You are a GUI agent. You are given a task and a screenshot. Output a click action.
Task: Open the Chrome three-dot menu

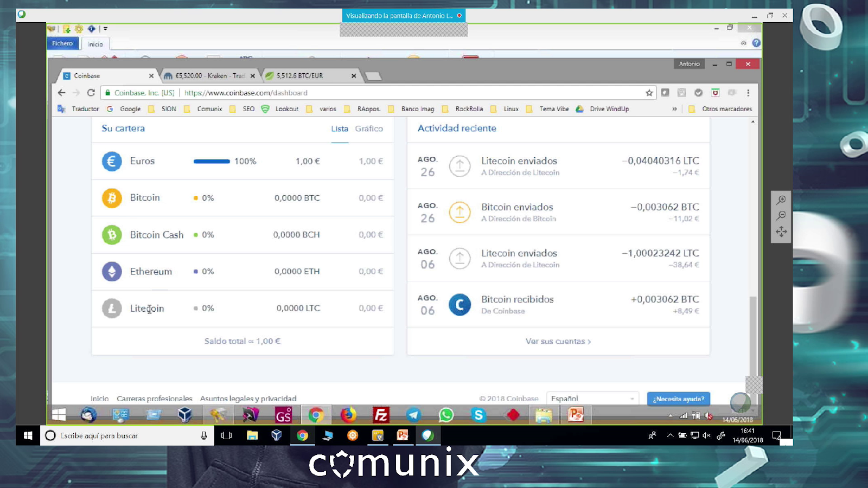pos(748,93)
